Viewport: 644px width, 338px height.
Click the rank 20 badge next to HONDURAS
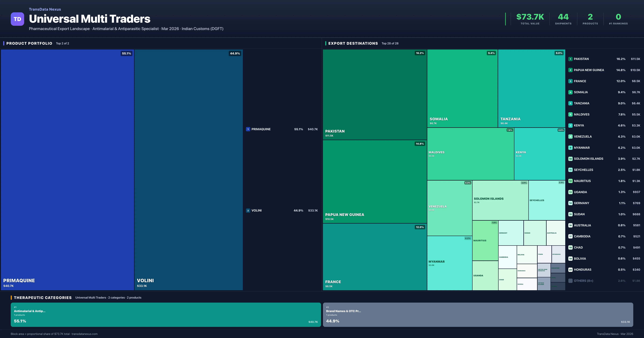[570, 270]
